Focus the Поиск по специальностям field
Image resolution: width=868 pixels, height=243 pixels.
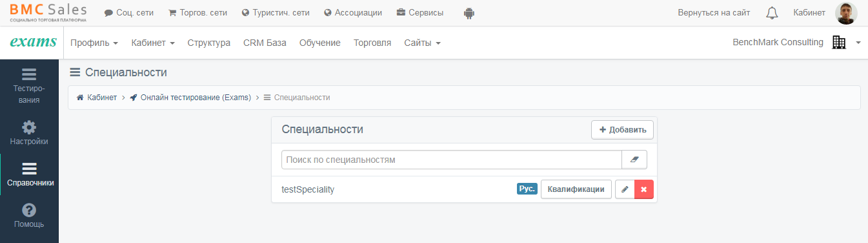pos(452,160)
